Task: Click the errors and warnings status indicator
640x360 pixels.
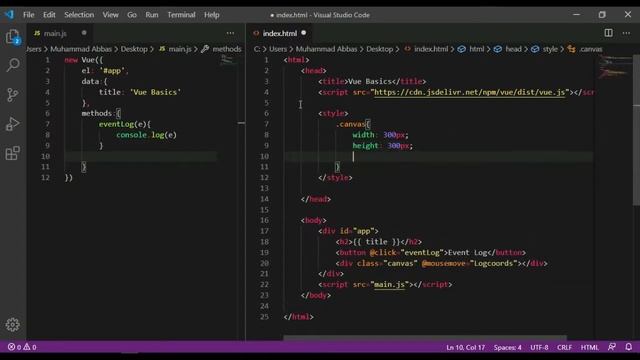Action: (22, 347)
